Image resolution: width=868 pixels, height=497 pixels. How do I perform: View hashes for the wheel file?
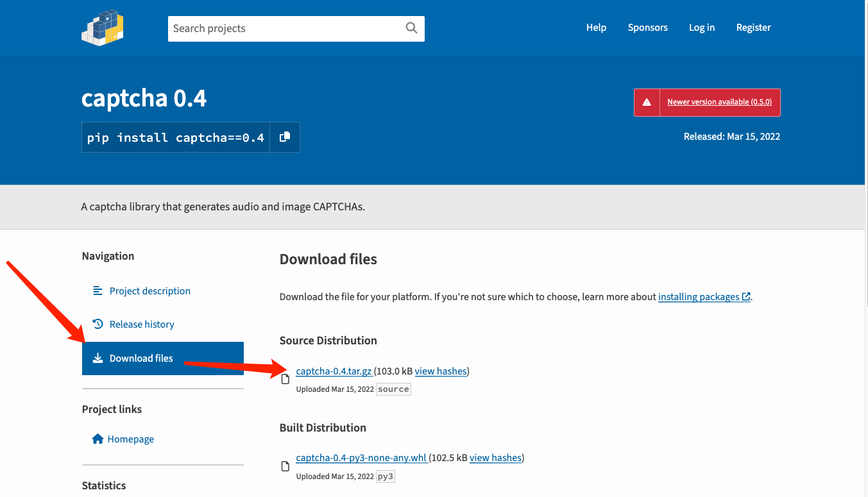pyautogui.click(x=495, y=458)
